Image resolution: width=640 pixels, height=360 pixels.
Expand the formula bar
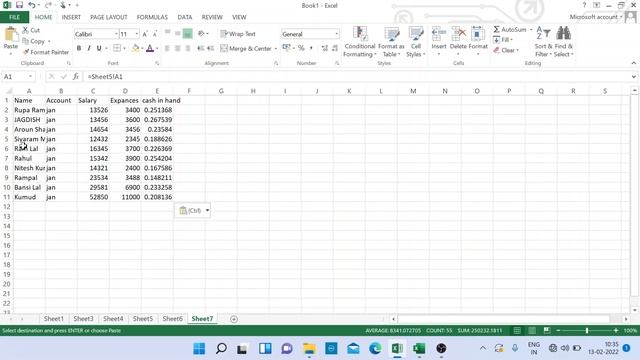pos(633,76)
